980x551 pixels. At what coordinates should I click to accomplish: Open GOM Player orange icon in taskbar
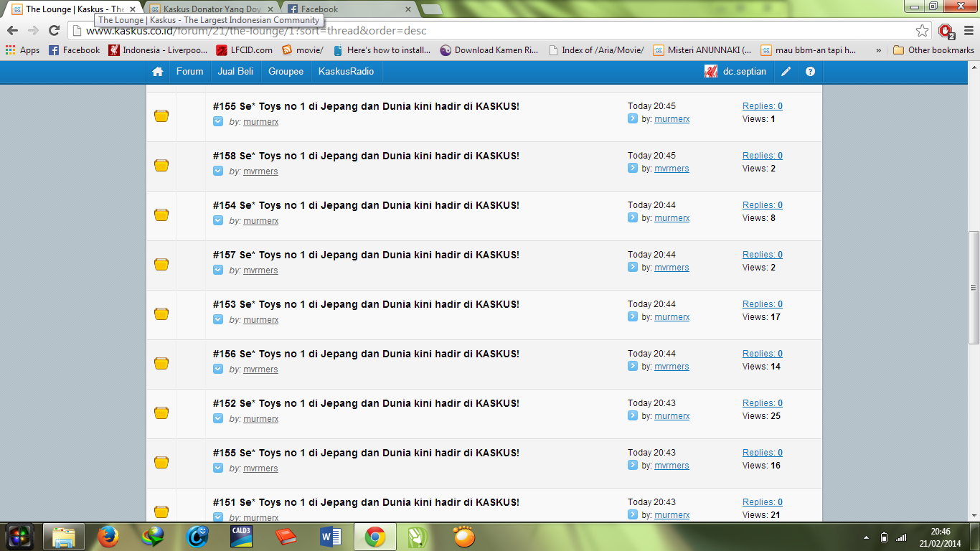463,537
